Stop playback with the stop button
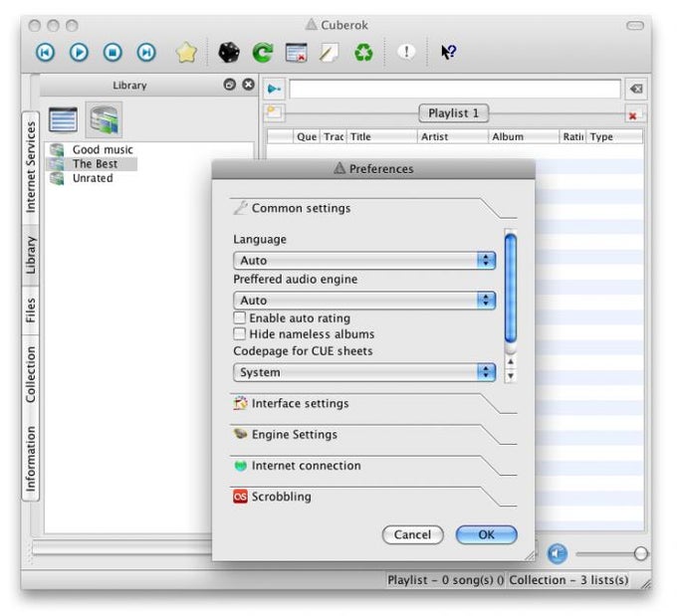Screen dimensions: 677x616 [113, 52]
